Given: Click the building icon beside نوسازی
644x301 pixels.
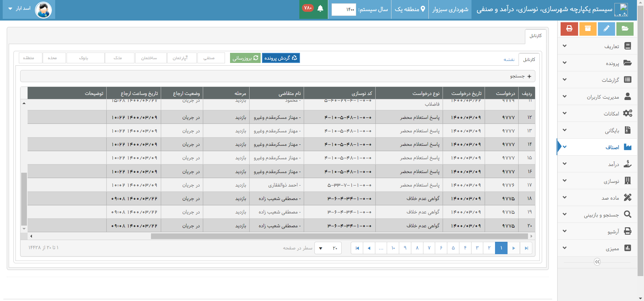Looking at the screenshot, I should pyautogui.click(x=628, y=180).
